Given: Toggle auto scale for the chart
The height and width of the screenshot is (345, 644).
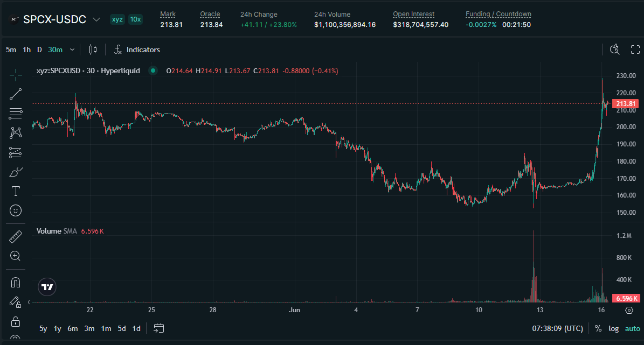Looking at the screenshot, I should click(x=633, y=329).
